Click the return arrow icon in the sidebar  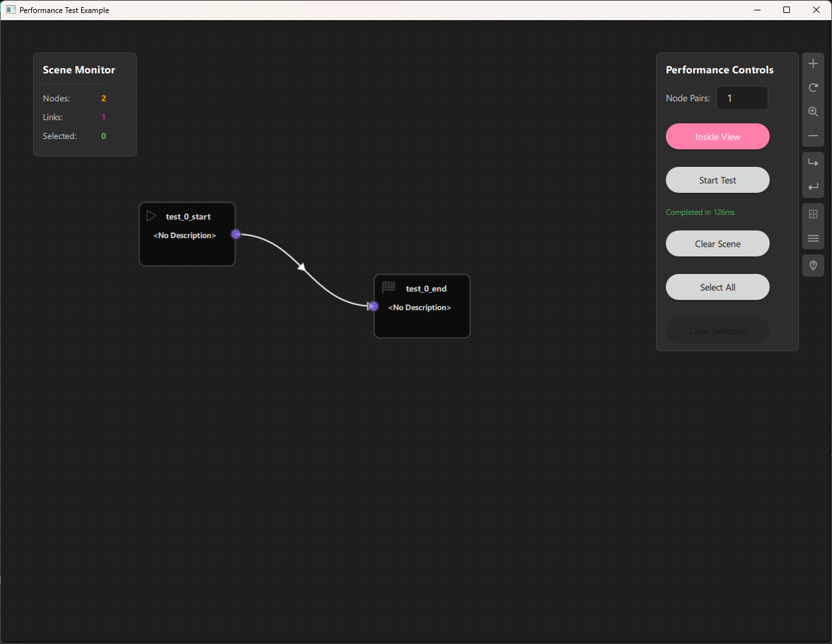[x=813, y=186]
